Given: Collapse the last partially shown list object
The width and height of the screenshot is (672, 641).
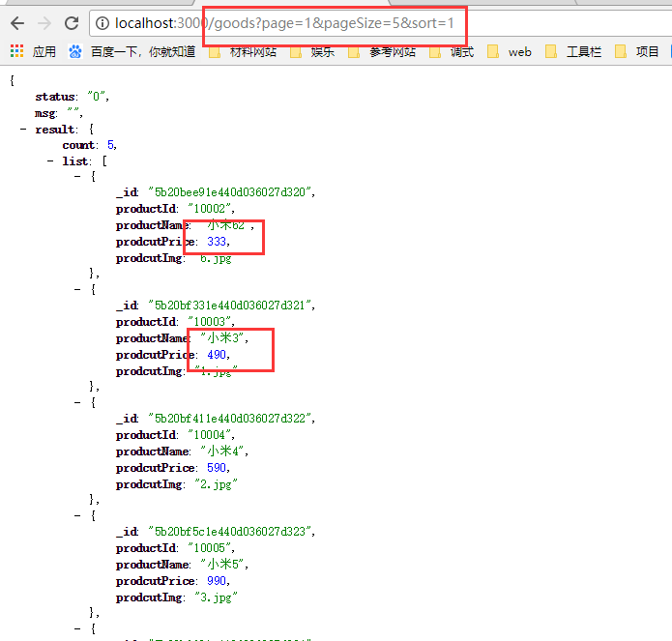Looking at the screenshot, I should click(x=77, y=628).
